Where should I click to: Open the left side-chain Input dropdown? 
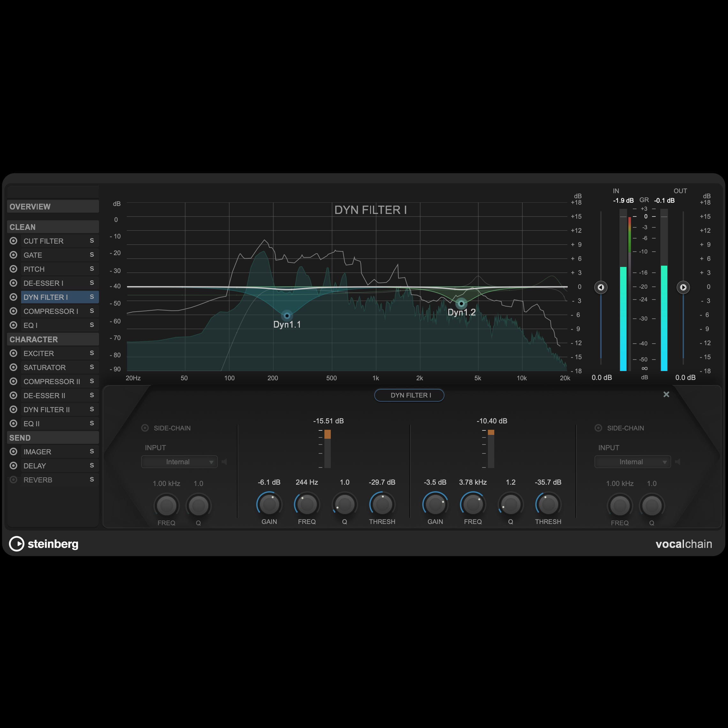pyautogui.click(x=179, y=462)
